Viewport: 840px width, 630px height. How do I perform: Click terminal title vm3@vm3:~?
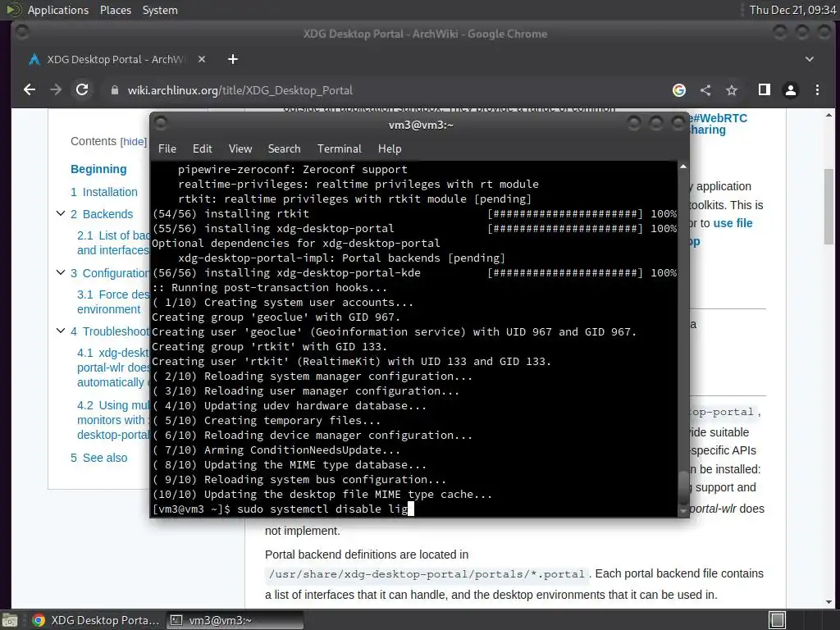click(421, 125)
